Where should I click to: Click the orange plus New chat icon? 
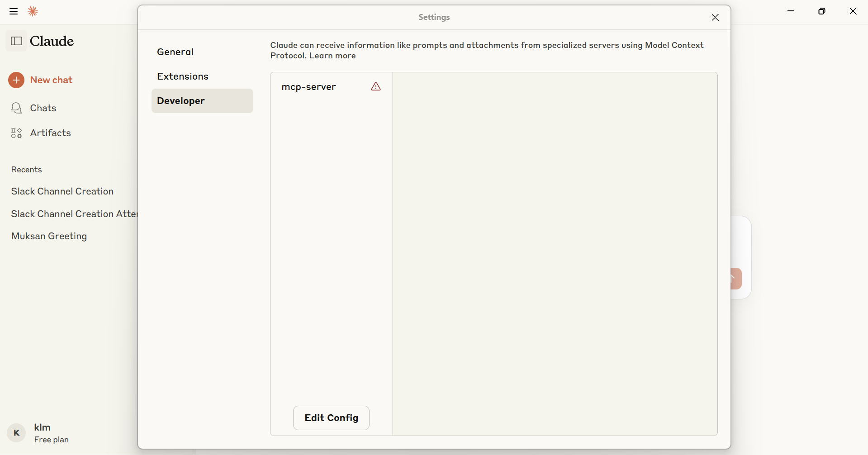tap(16, 80)
